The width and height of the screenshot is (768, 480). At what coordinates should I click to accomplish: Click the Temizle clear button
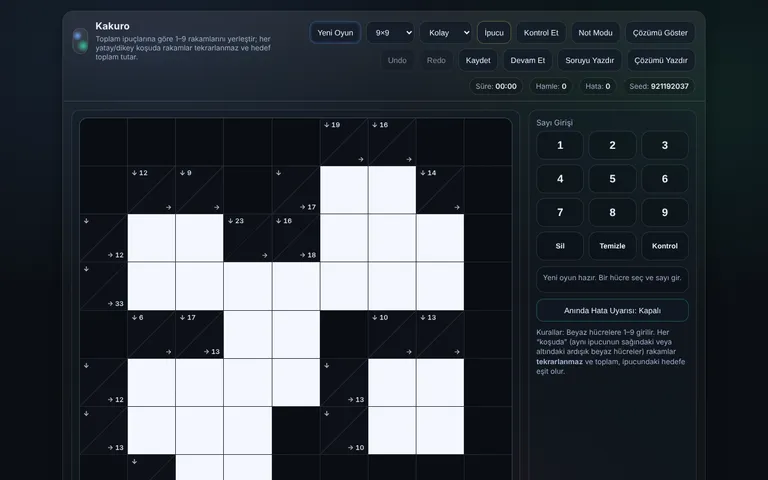coord(612,246)
